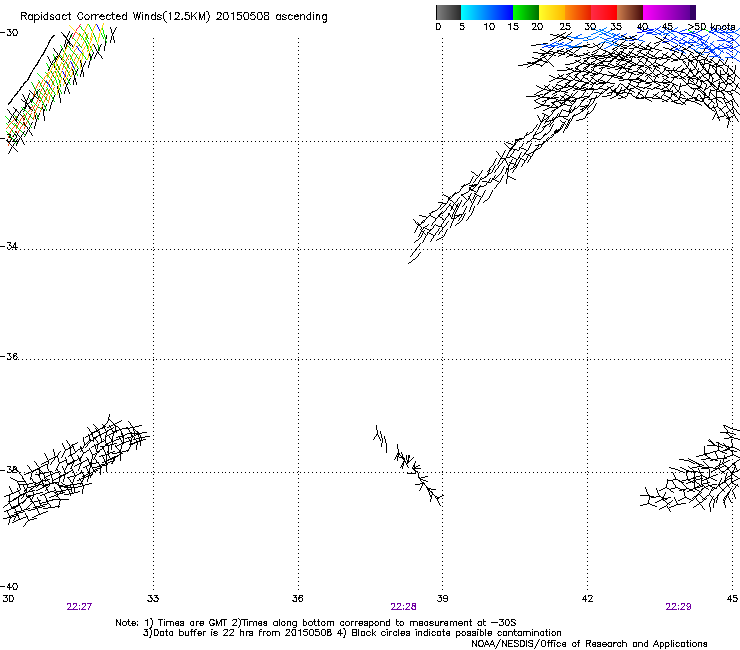Click the small isolated barb line near 22:28
This screenshot has height=650, width=740.
pyautogui.click(x=408, y=465)
